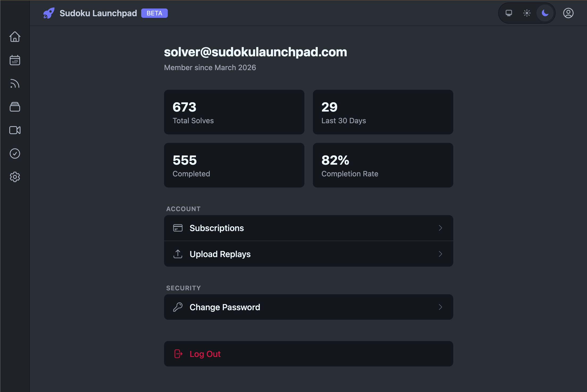This screenshot has height=392, width=587.
Task: Click the 82% Completion Rate stat card
Action: click(x=383, y=165)
